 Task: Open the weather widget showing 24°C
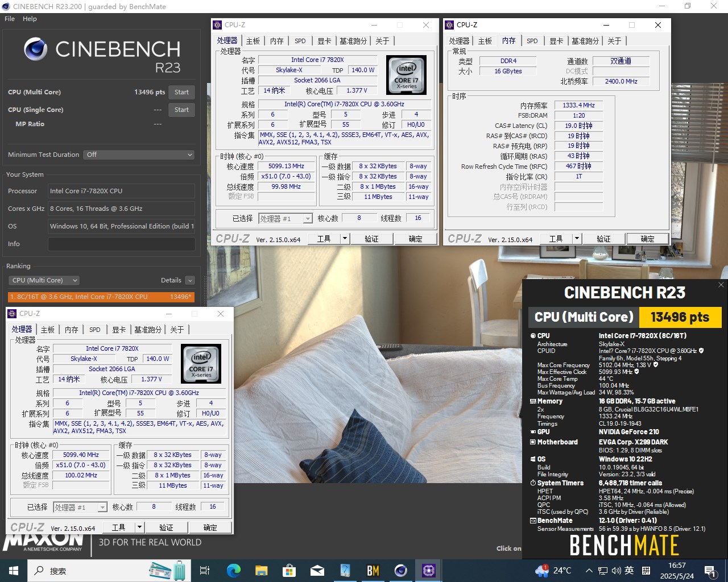[x=553, y=571]
